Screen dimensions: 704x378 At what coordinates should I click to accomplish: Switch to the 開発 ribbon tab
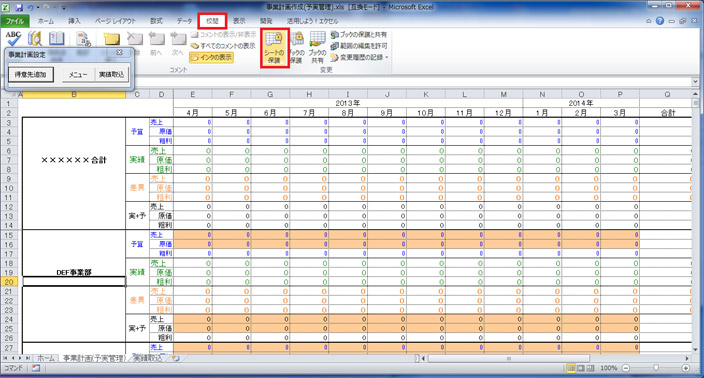(x=266, y=21)
